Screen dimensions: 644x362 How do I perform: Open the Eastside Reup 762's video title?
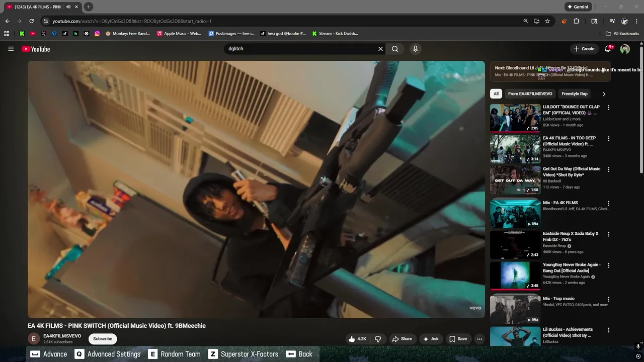pos(571,236)
